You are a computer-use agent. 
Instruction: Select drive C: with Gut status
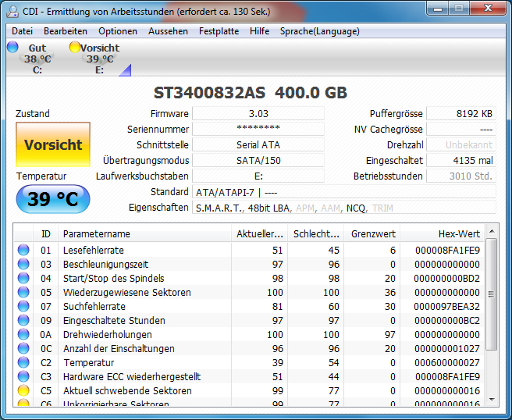(x=37, y=59)
